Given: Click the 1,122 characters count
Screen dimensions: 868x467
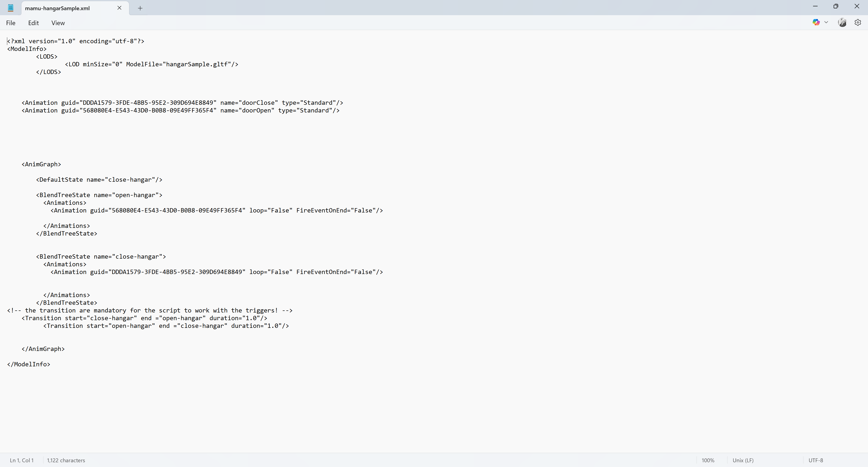Looking at the screenshot, I should coord(66,460).
